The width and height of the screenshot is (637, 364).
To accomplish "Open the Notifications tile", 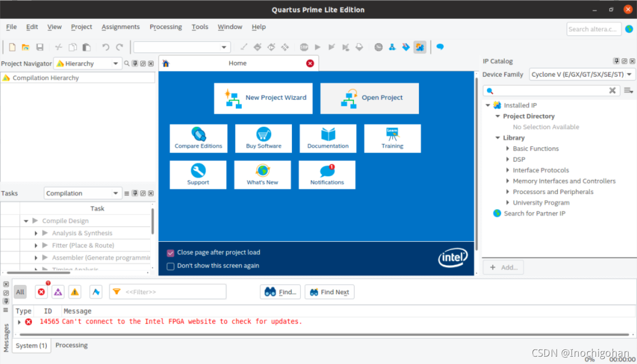I will (x=327, y=175).
